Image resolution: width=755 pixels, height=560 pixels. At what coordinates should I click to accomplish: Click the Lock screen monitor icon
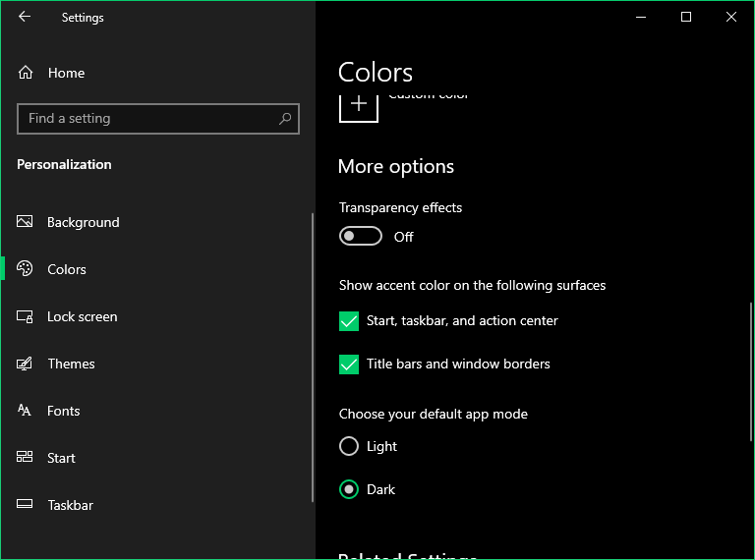[x=26, y=316]
